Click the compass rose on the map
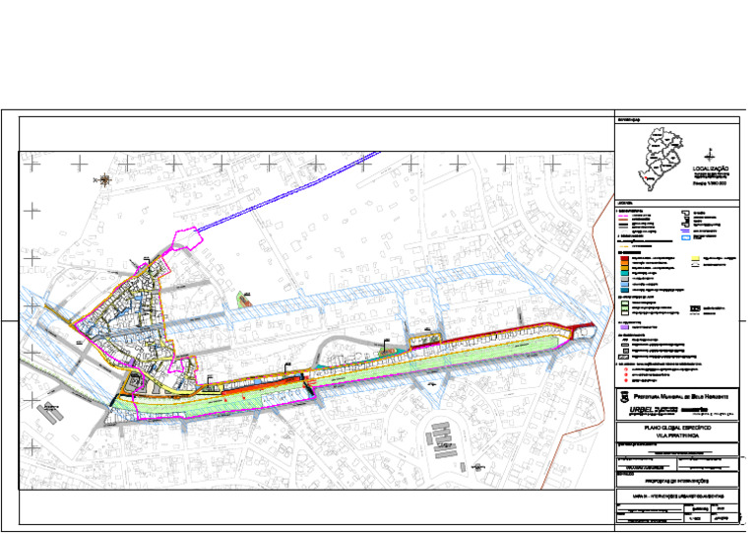 coord(104,180)
